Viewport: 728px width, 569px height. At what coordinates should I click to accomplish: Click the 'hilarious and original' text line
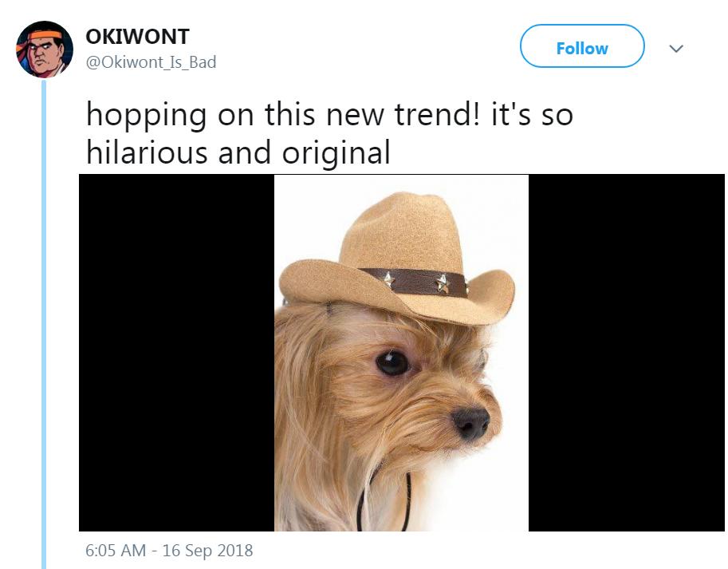point(238,152)
